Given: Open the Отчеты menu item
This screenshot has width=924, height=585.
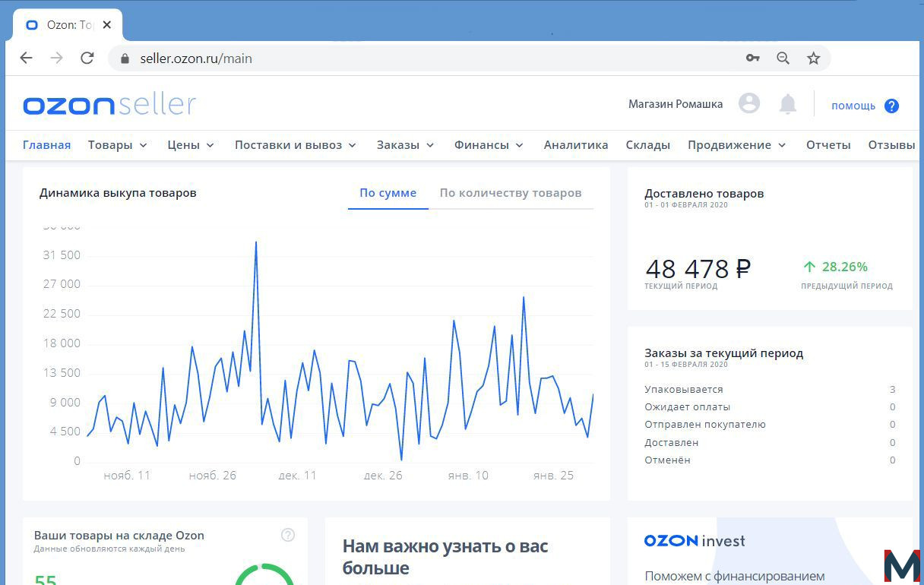Looking at the screenshot, I should coord(828,145).
